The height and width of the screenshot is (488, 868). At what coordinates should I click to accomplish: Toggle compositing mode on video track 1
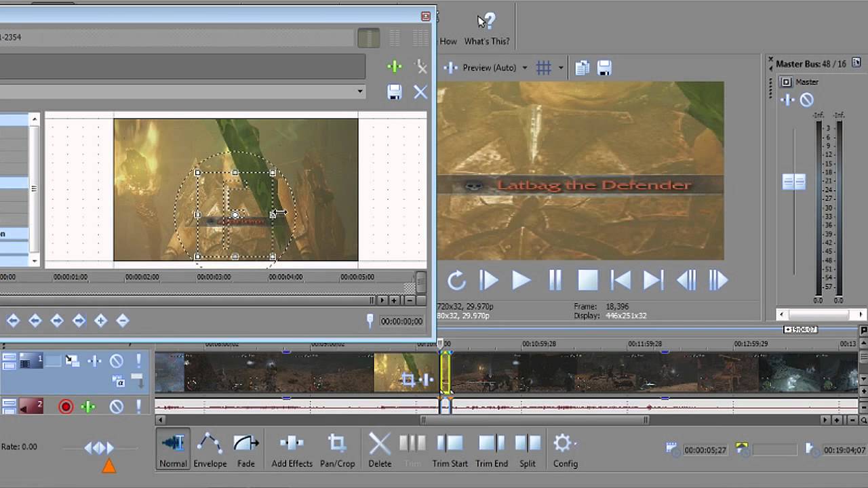(x=120, y=382)
